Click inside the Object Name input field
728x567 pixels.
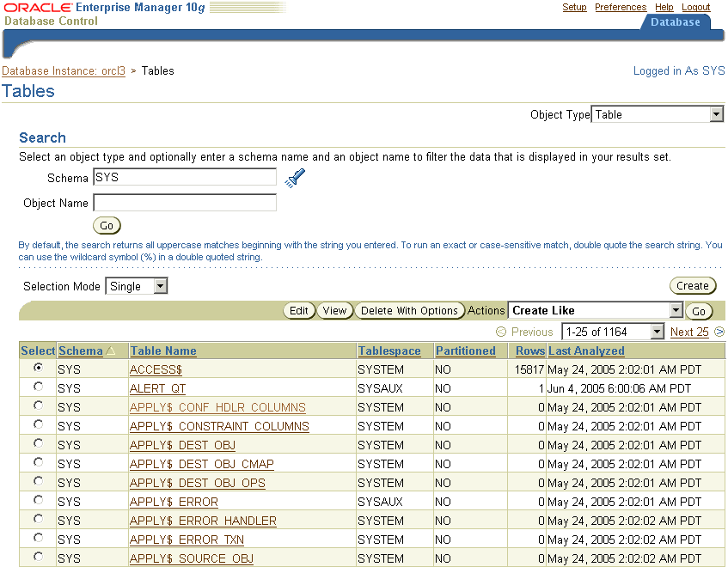[x=184, y=203]
